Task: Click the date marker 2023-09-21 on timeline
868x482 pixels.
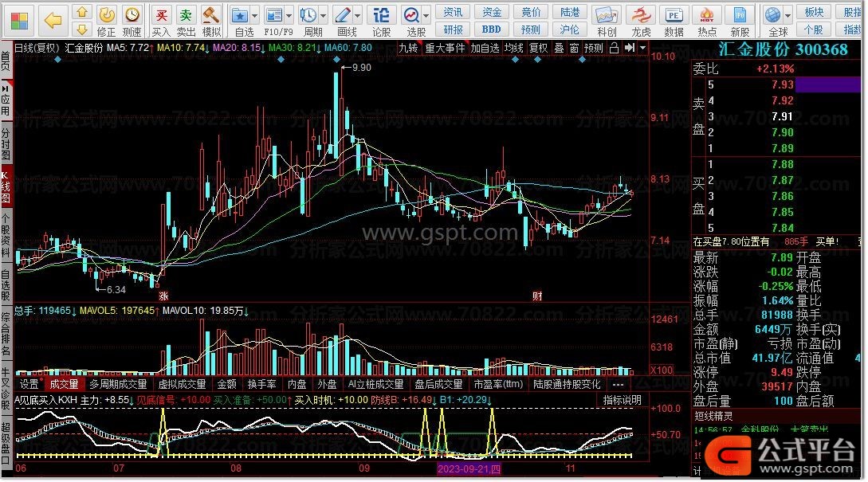Action: click(x=469, y=468)
